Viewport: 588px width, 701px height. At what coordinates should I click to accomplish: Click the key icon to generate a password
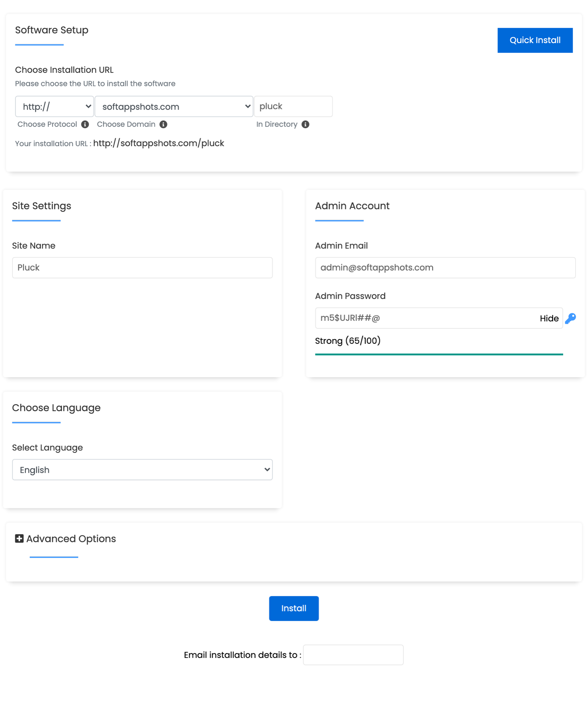coord(571,318)
